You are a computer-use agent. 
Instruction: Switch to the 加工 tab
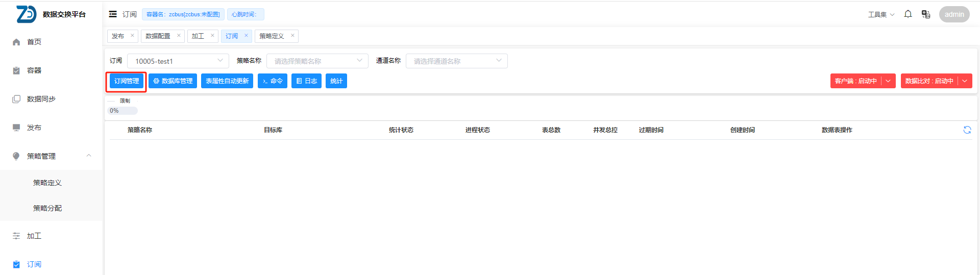[x=198, y=36]
